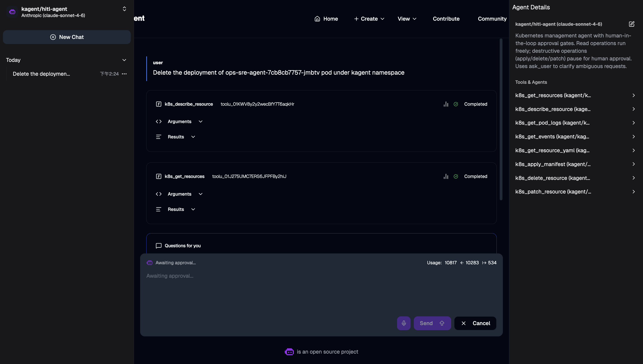The height and width of the screenshot is (364, 643).
Task: Click the lines icon beside k8s_describe_resource Results
Action: point(158,137)
